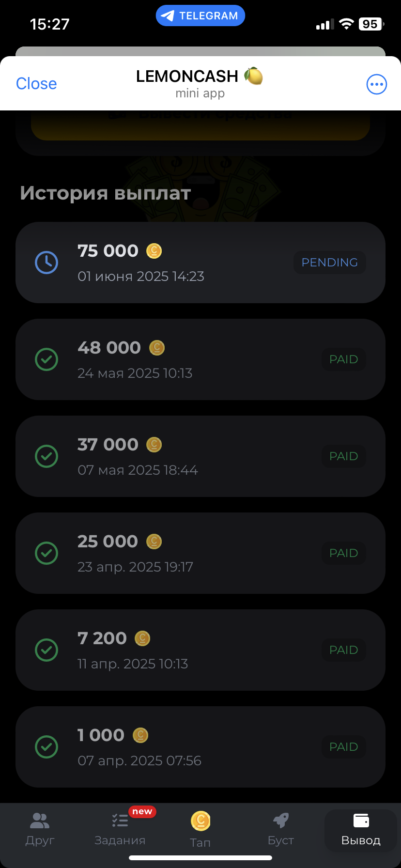This screenshot has height=868, width=401.
Task: Tap the PENDING status badge
Action: coord(330,263)
